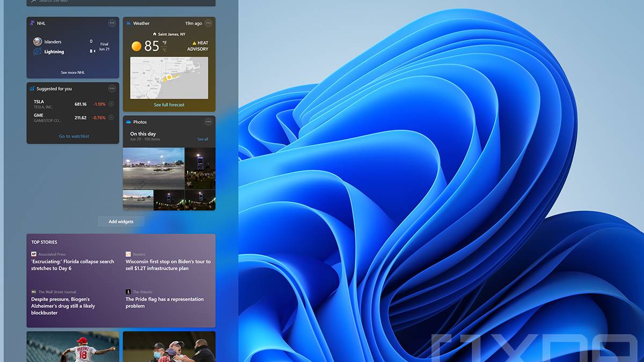Click the 19m ago weather timestamp
Screen dimensions: 644x362
tap(194, 23)
